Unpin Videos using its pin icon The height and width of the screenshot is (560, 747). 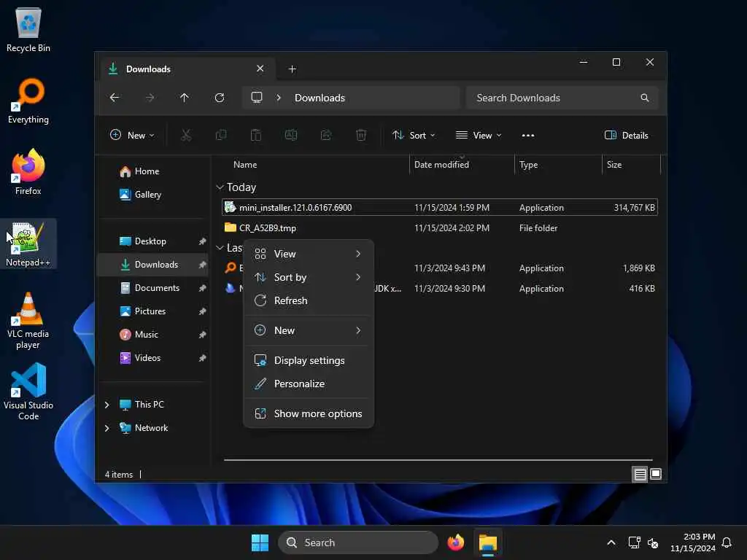(203, 358)
